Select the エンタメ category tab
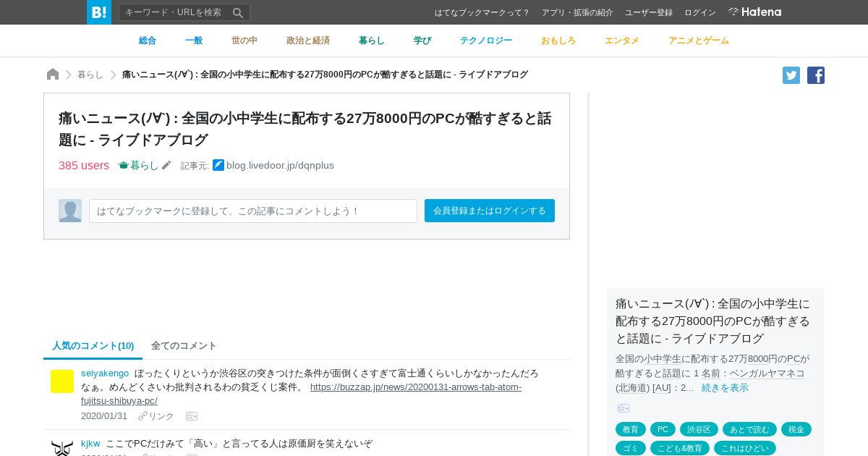The height and width of the screenshot is (456, 868). [622, 41]
